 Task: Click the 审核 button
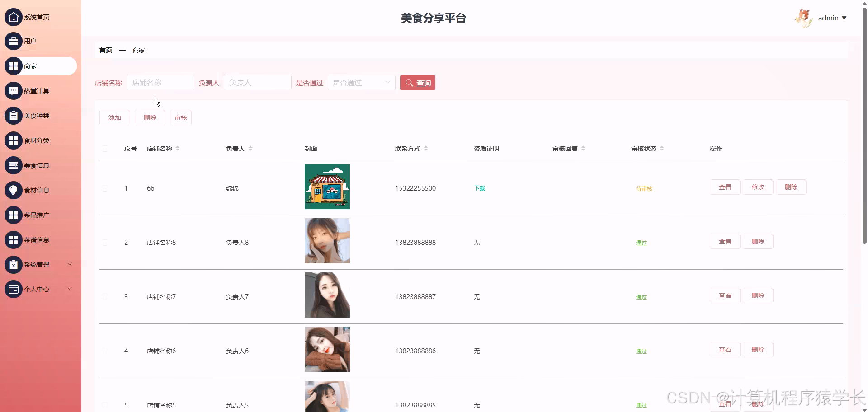point(181,117)
